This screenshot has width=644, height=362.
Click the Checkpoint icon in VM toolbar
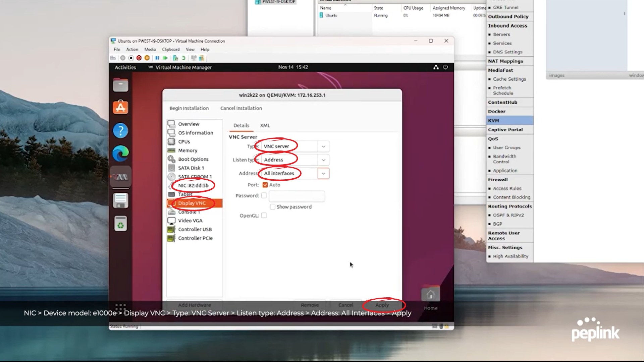point(175,58)
